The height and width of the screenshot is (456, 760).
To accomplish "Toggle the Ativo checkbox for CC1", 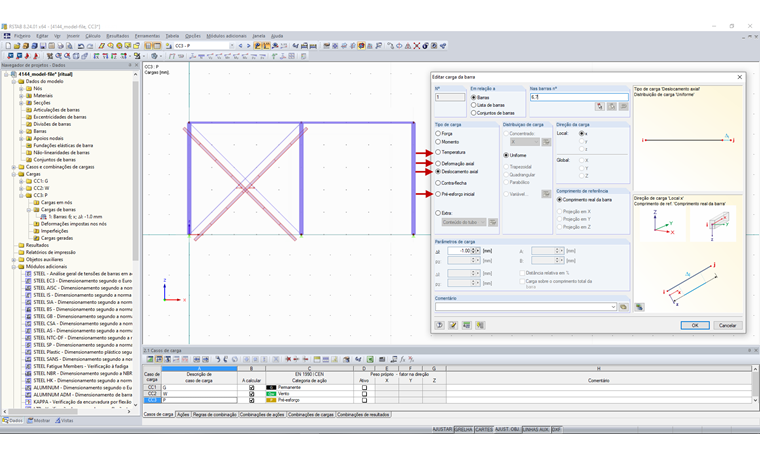I will click(x=364, y=388).
